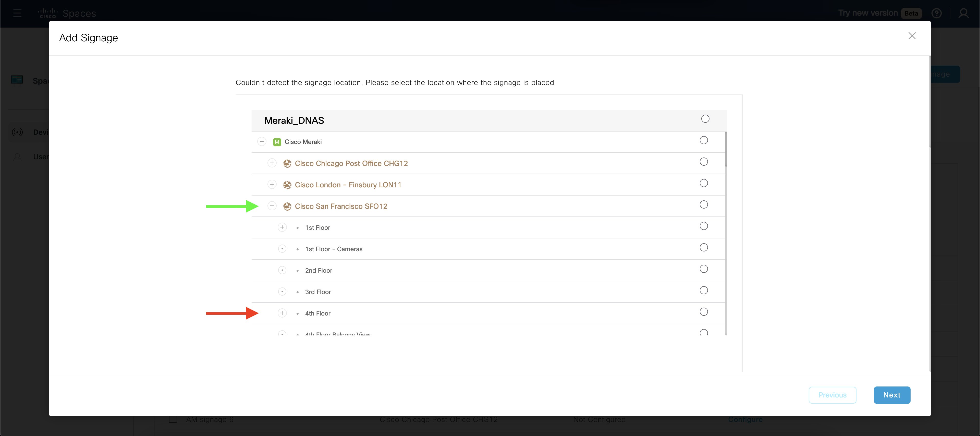Screen dimensions: 980x436
Task: Click the campus icon beside Cisco Chicago Post Office
Action: click(x=287, y=163)
